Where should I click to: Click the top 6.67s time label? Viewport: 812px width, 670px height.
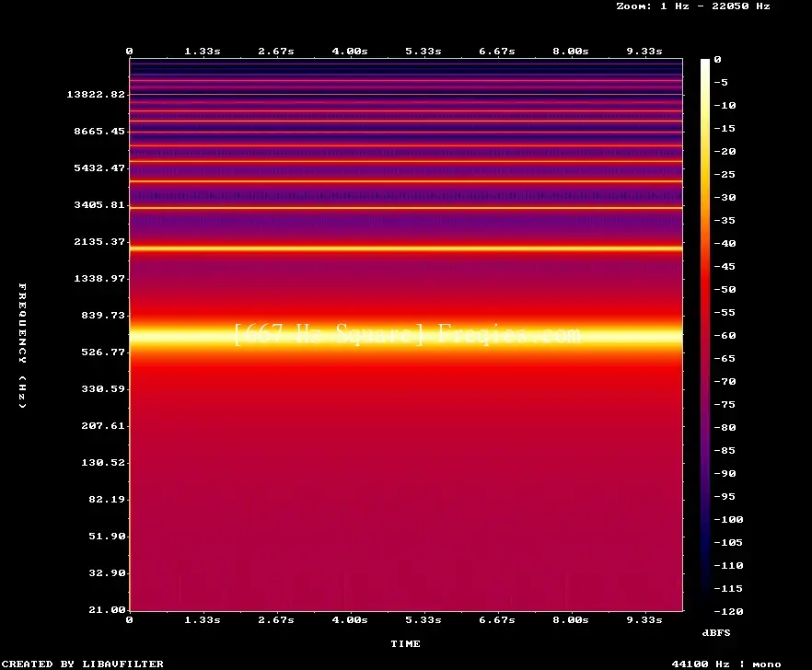[496, 51]
